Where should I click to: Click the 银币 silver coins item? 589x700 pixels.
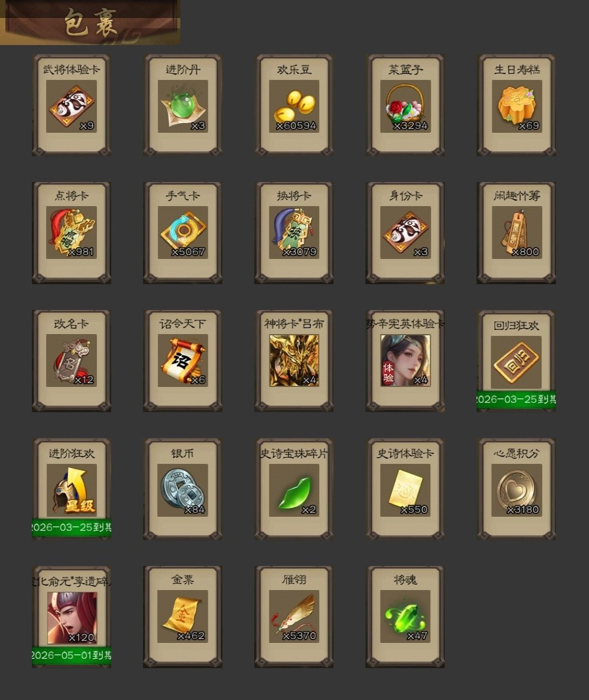183,489
